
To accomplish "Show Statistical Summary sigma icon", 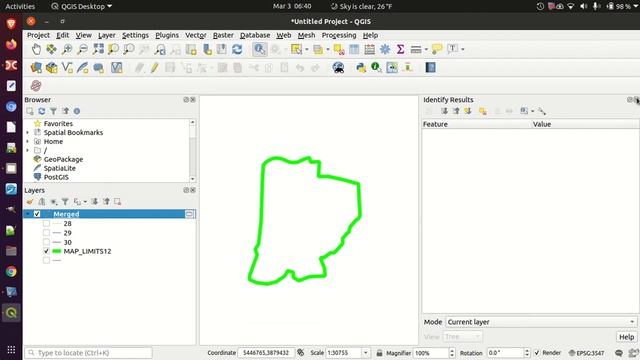I will 400,49.
